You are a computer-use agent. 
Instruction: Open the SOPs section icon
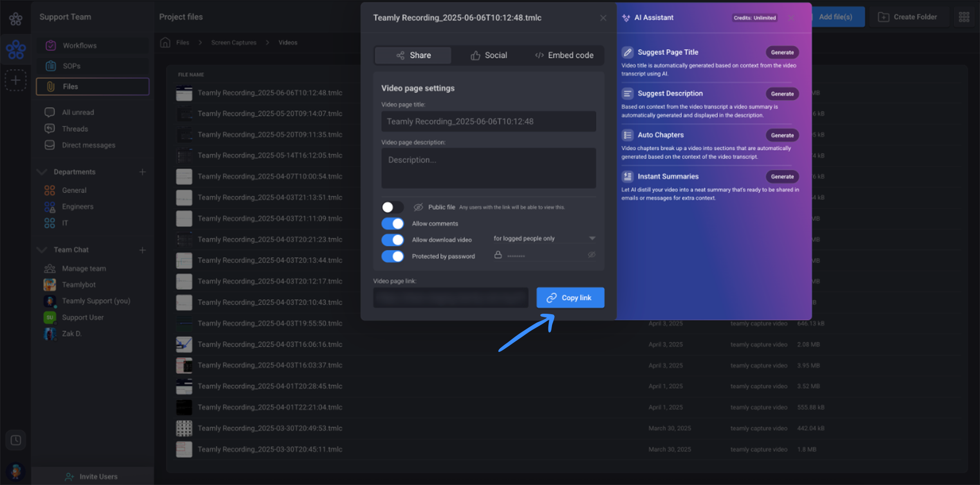[x=50, y=66]
